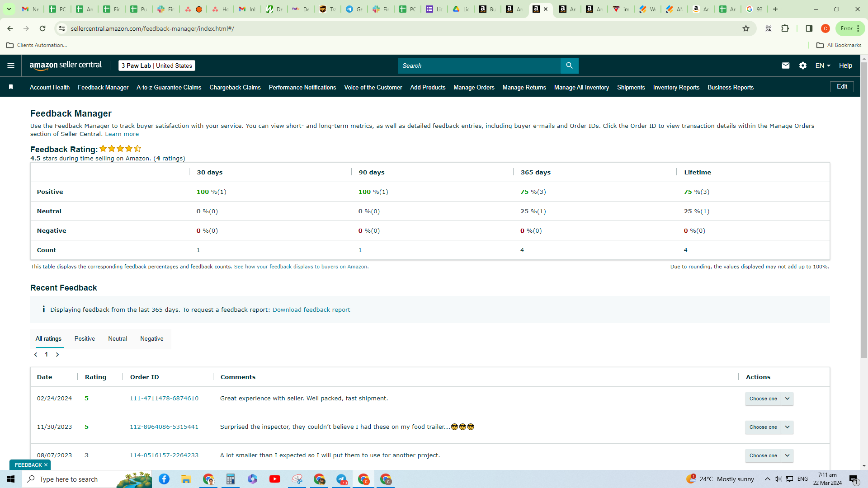This screenshot has height=488, width=868.
Task: Open Manage Orders menu item
Action: tap(474, 87)
